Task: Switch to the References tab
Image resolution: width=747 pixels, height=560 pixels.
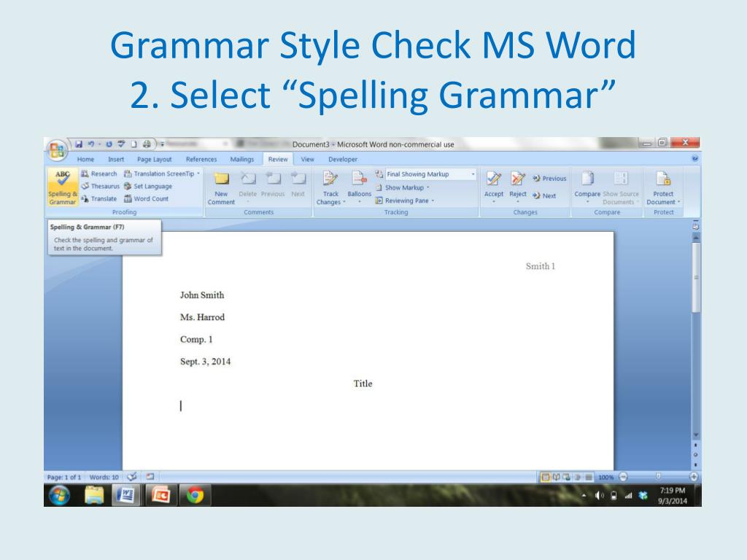Action: point(201,160)
